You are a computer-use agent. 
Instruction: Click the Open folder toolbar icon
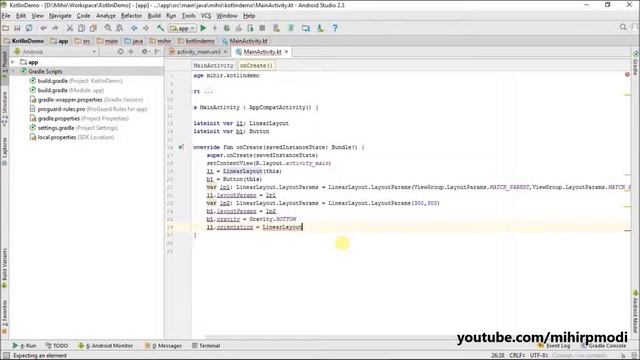[6, 28]
